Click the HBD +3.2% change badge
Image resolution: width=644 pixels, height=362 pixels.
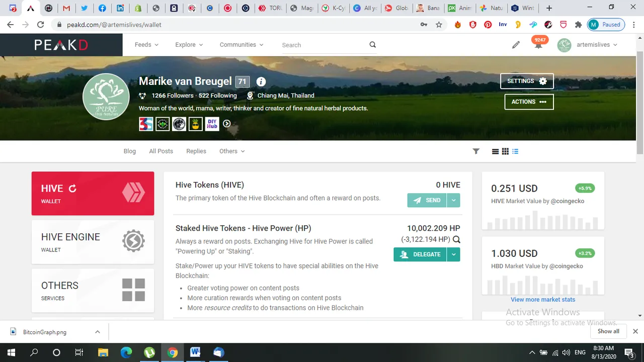click(x=585, y=253)
